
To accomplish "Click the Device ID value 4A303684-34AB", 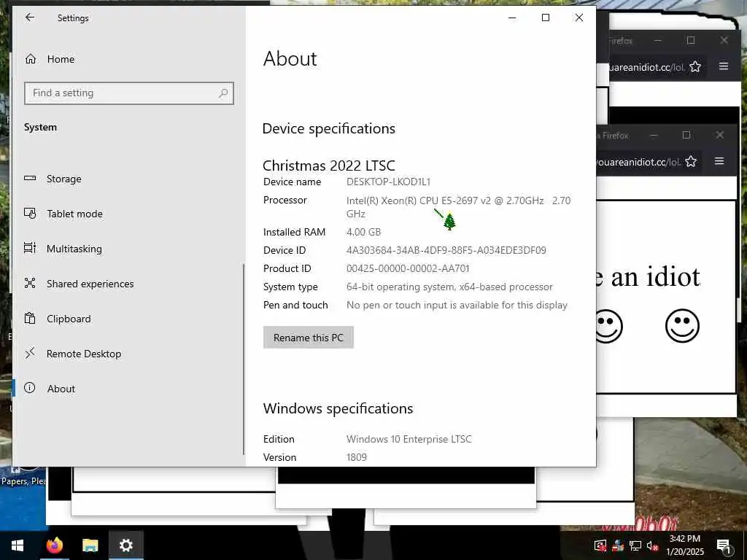I will tap(446, 250).
